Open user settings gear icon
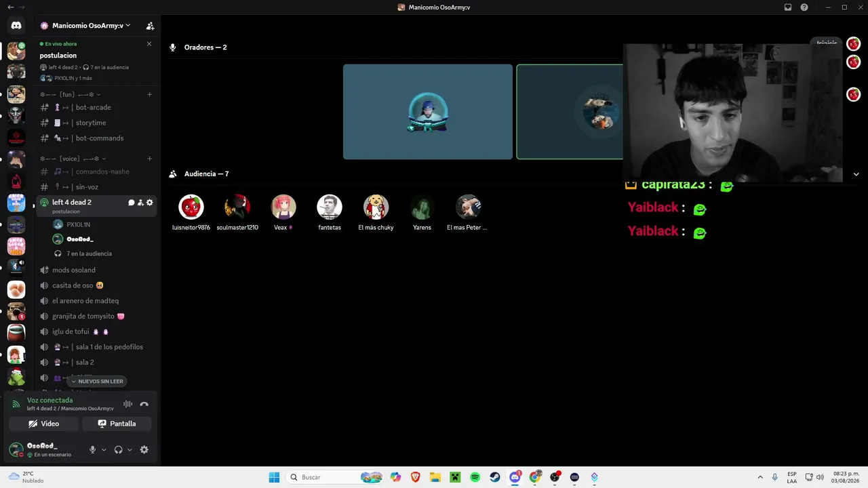Viewport: 868px width, 488px height. point(144,449)
